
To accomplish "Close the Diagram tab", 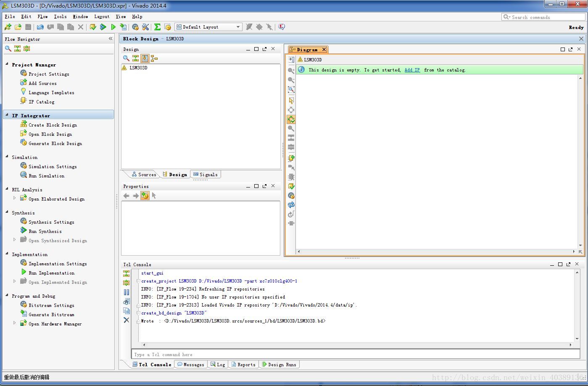I will pyautogui.click(x=324, y=50).
